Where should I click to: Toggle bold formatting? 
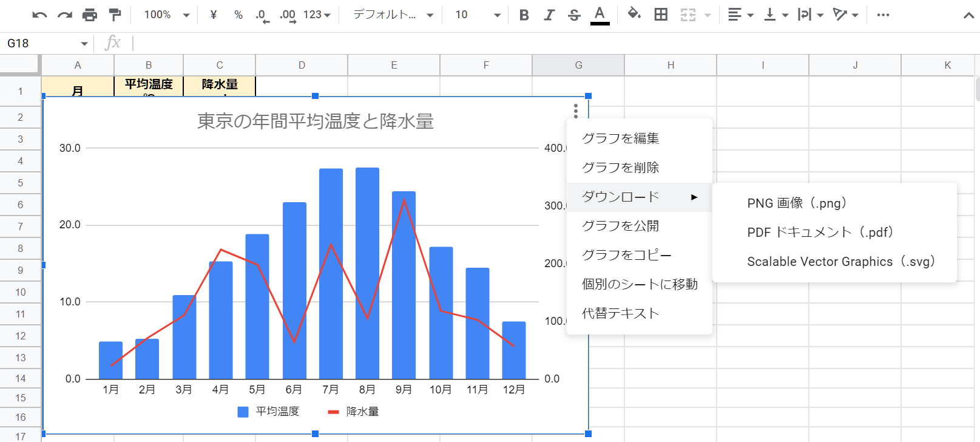point(524,15)
